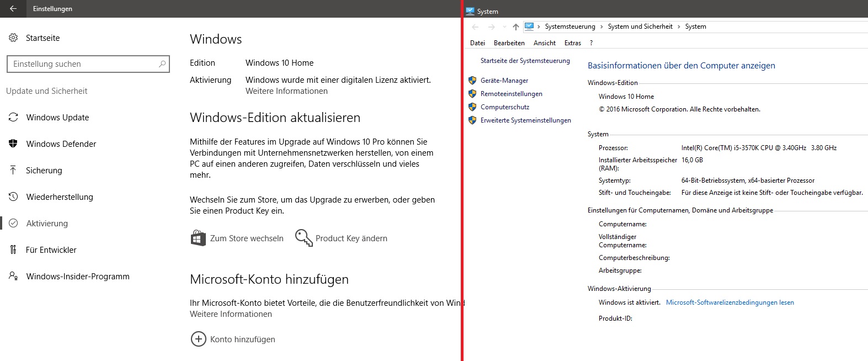Open the Bearbeiten menu
Viewport: 868px width, 361px height.
[509, 43]
